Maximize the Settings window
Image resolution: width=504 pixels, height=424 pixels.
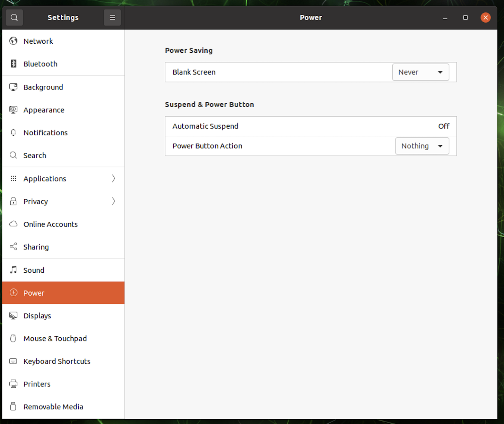coord(465,17)
